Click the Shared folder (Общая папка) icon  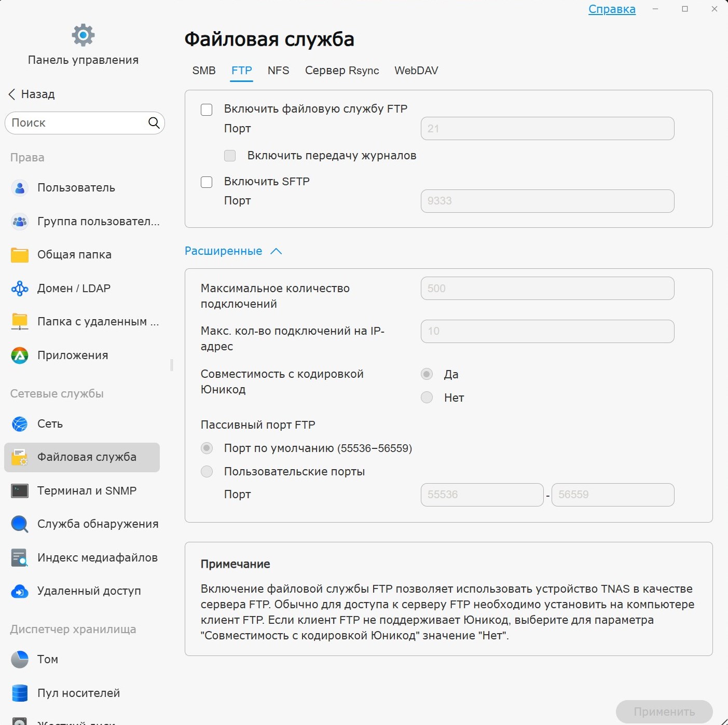point(20,255)
